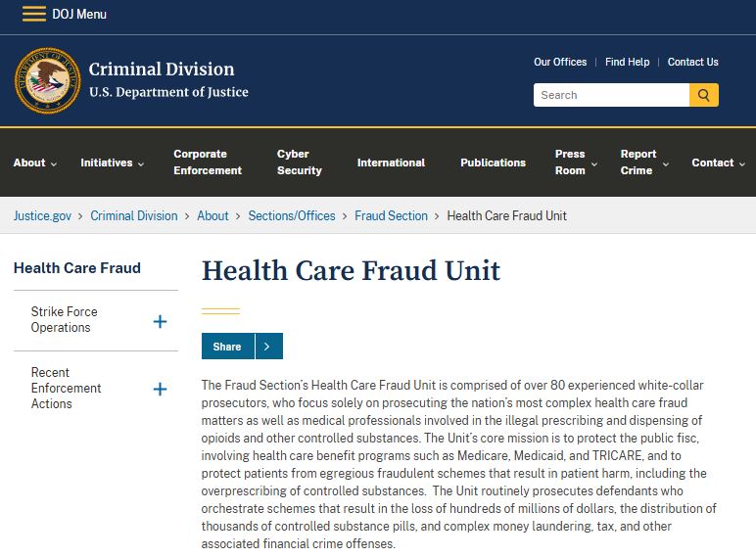Select Cyber Security menu item
This screenshot has width=756, height=558.
click(300, 163)
